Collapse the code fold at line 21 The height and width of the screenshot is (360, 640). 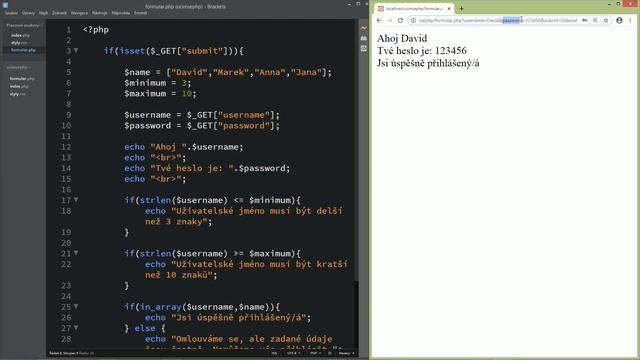(x=76, y=253)
